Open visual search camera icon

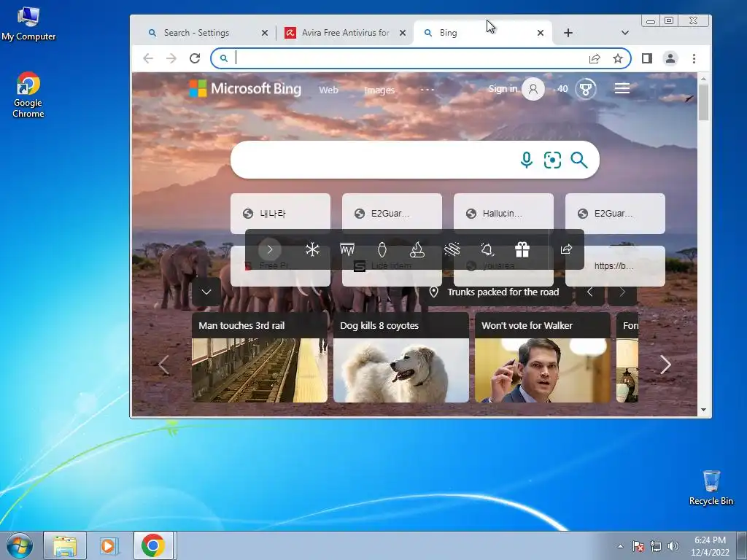coord(552,160)
